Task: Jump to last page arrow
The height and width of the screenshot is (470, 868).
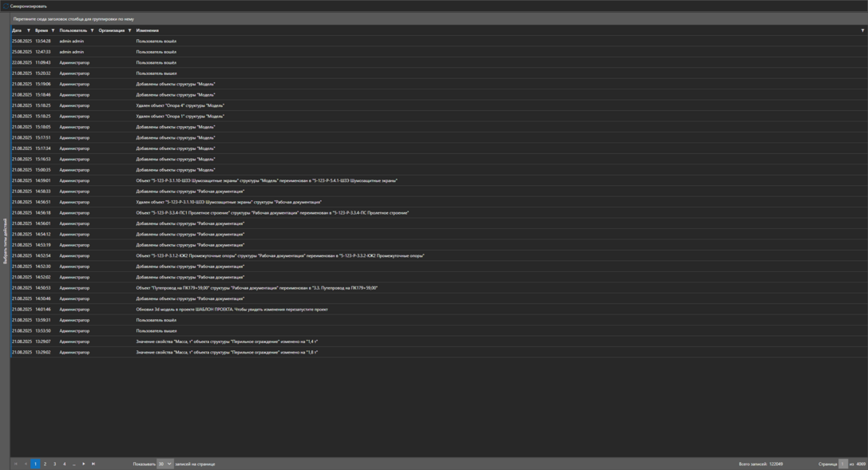Action: pyautogui.click(x=93, y=464)
